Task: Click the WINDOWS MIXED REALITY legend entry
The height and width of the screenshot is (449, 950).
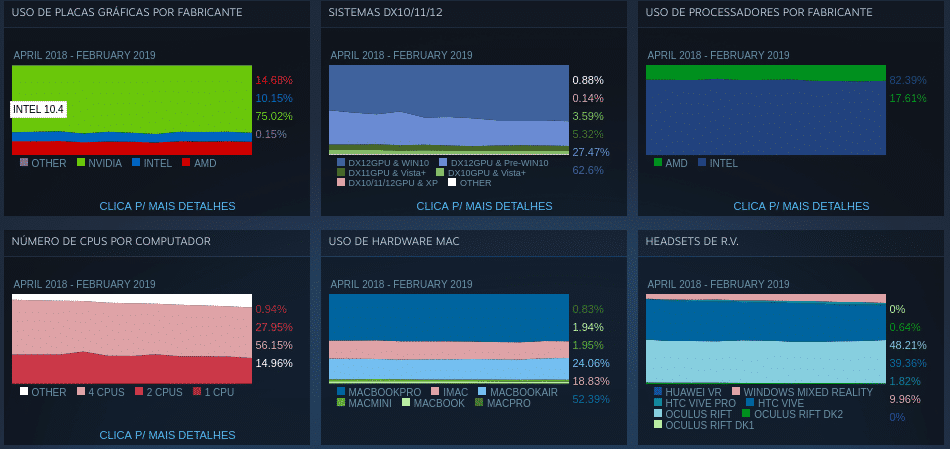Action: [802, 392]
